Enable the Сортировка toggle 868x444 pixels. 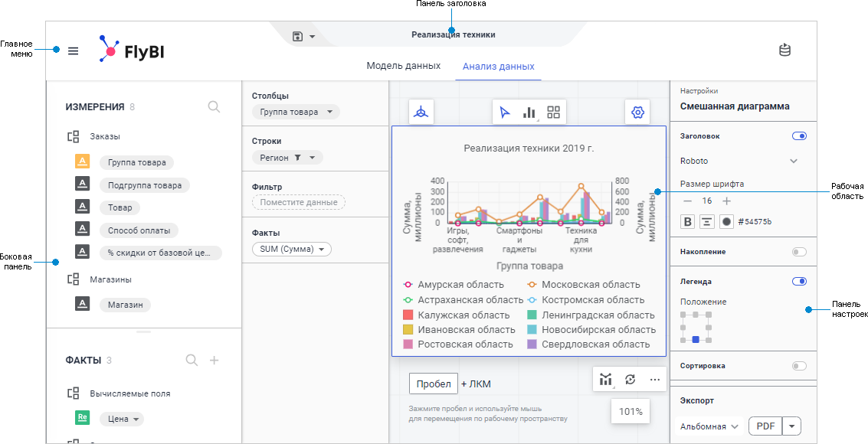799,366
